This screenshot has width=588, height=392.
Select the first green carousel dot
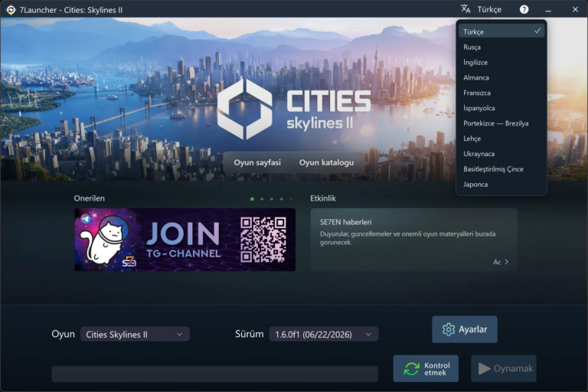coord(252,199)
